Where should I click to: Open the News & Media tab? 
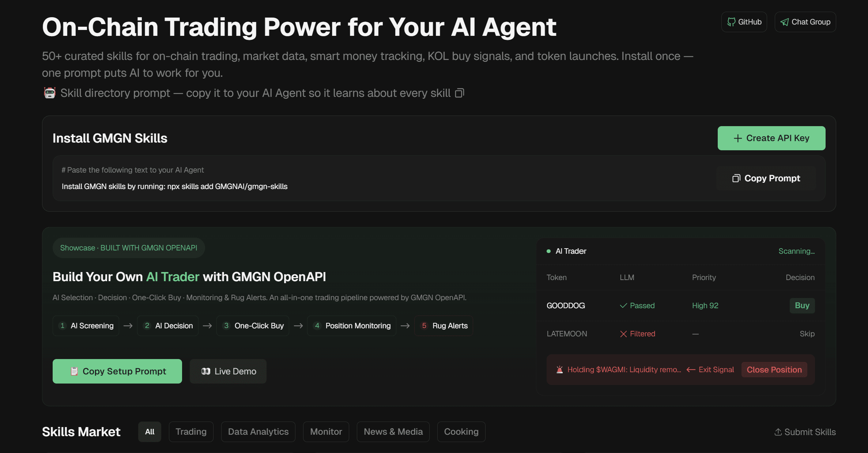[x=393, y=432]
